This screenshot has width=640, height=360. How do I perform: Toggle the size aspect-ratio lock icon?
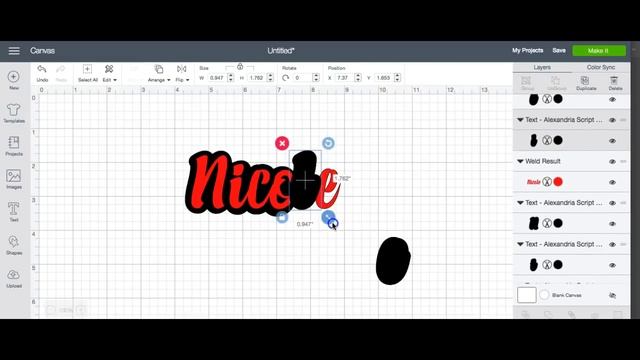(240, 67)
